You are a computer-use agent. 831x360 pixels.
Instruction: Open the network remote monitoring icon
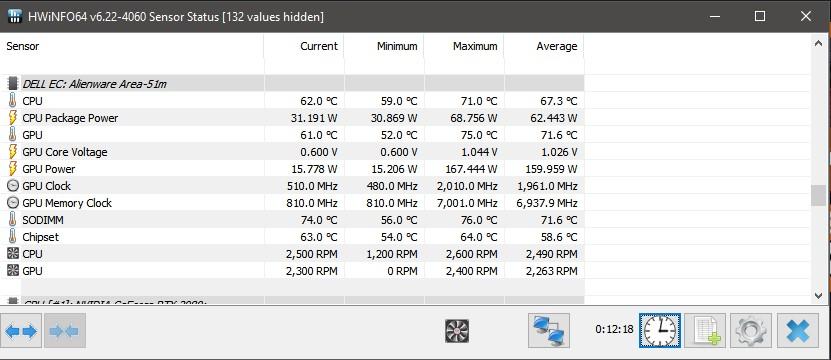(549, 330)
